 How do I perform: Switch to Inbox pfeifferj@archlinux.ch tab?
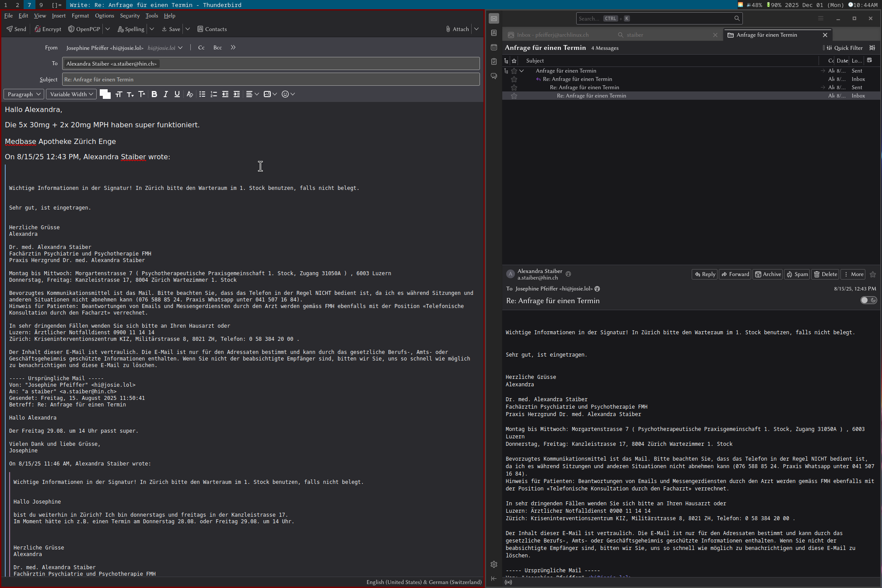click(x=552, y=35)
